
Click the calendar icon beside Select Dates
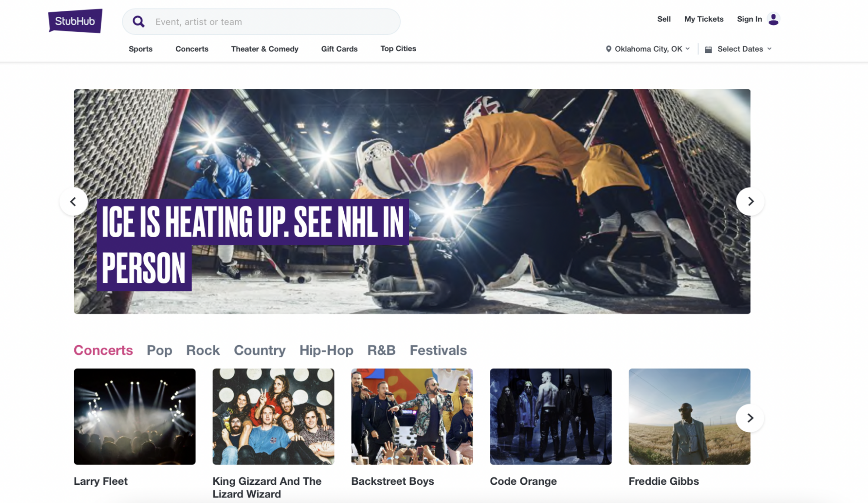[x=708, y=49]
